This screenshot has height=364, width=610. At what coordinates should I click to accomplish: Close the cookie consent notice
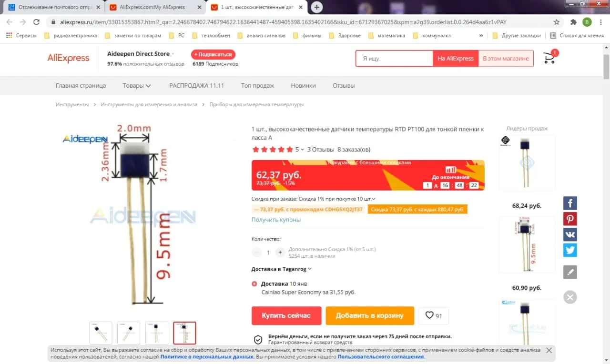tap(549, 350)
